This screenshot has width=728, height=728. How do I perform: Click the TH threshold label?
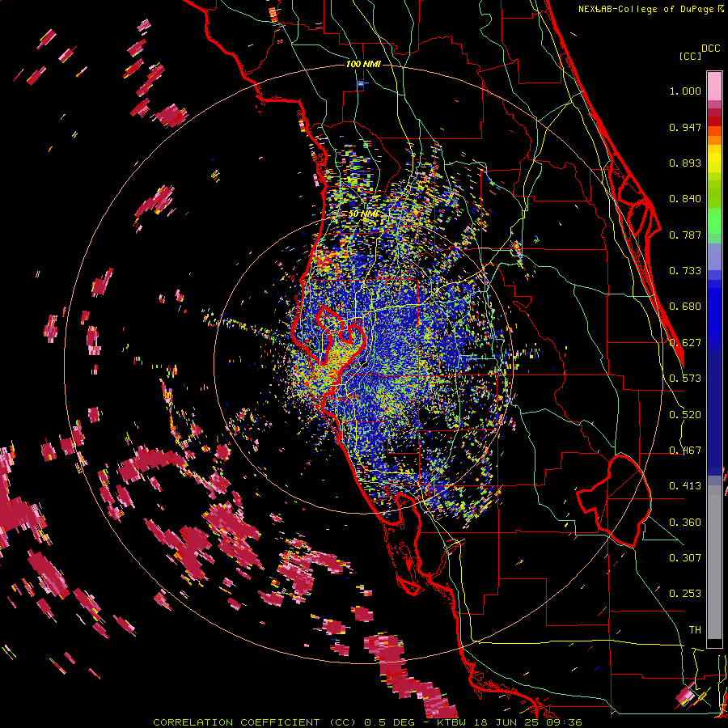point(695,630)
